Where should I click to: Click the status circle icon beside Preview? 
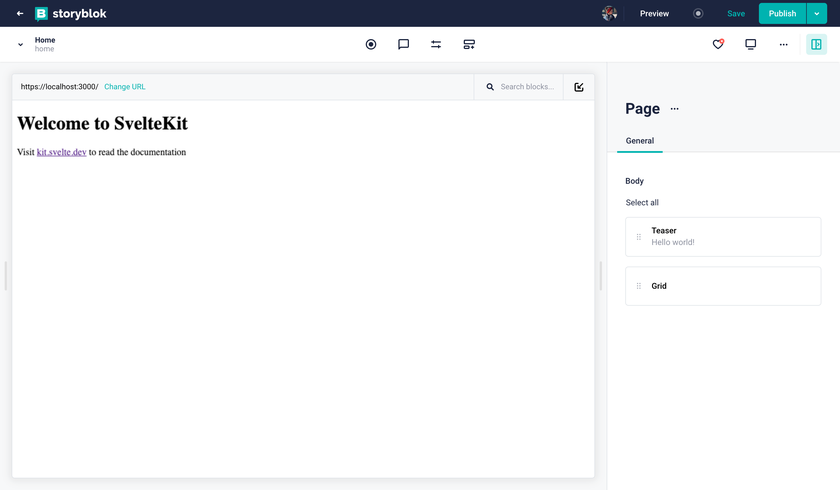click(698, 13)
